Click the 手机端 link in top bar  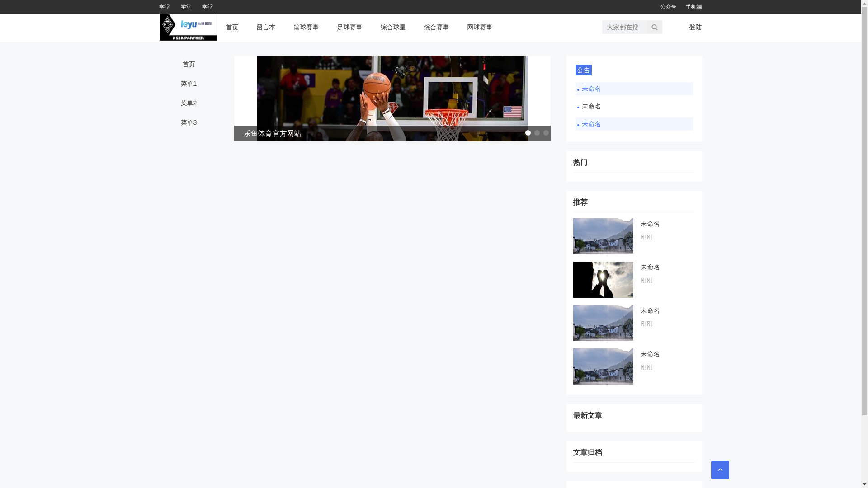pos(693,7)
